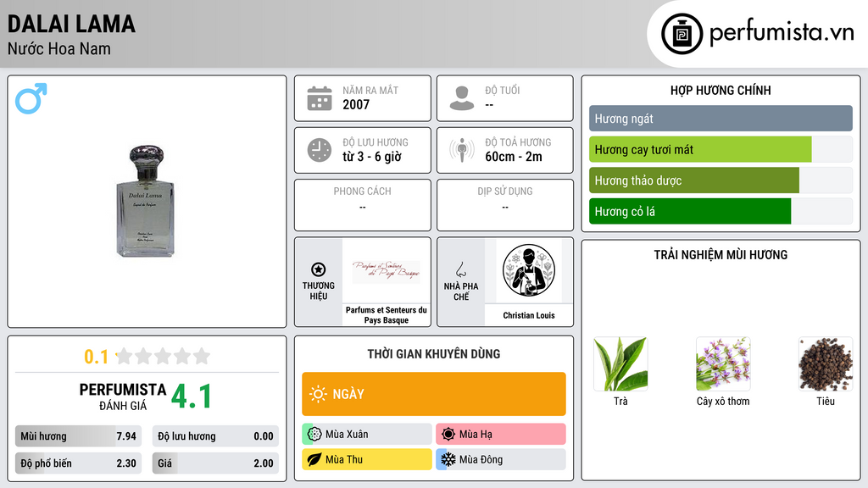868x488 pixels.
Task: Click the Christian Louis name label
Action: [x=529, y=315]
